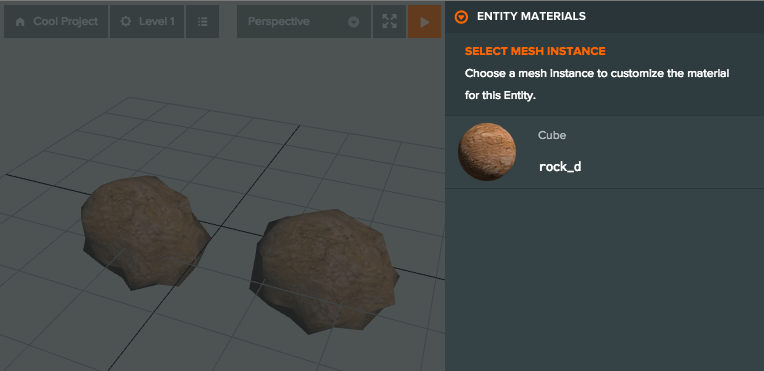Viewport: 764px width, 371px height.
Task: Open the Perspective camera dropdown
Action: (304, 22)
